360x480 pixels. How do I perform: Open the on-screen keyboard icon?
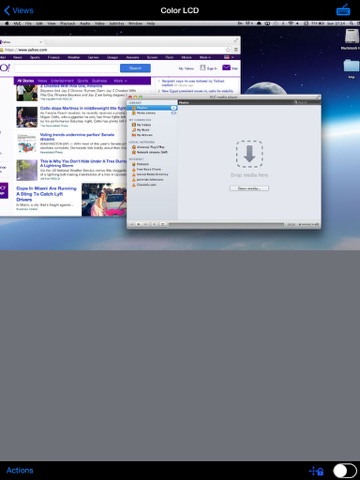343,10
